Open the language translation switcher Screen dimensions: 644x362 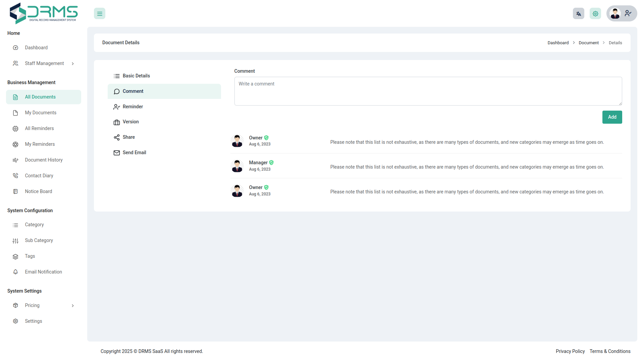[578, 13]
